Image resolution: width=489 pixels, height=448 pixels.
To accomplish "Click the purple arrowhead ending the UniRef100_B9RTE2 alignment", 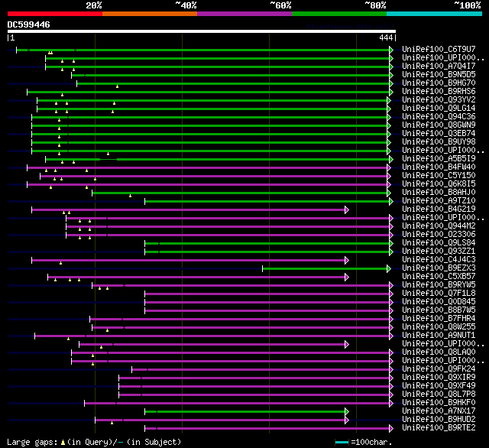I will coord(391,429).
